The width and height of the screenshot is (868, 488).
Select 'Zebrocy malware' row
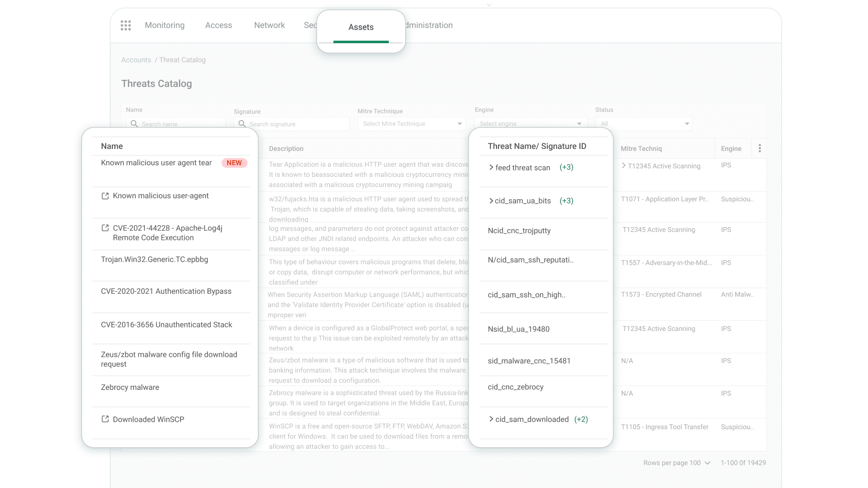point(130,387)
